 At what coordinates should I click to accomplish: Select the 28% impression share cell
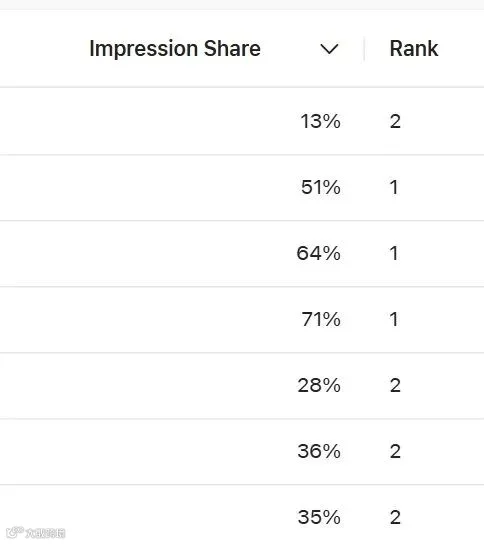[x=319, y=385]
